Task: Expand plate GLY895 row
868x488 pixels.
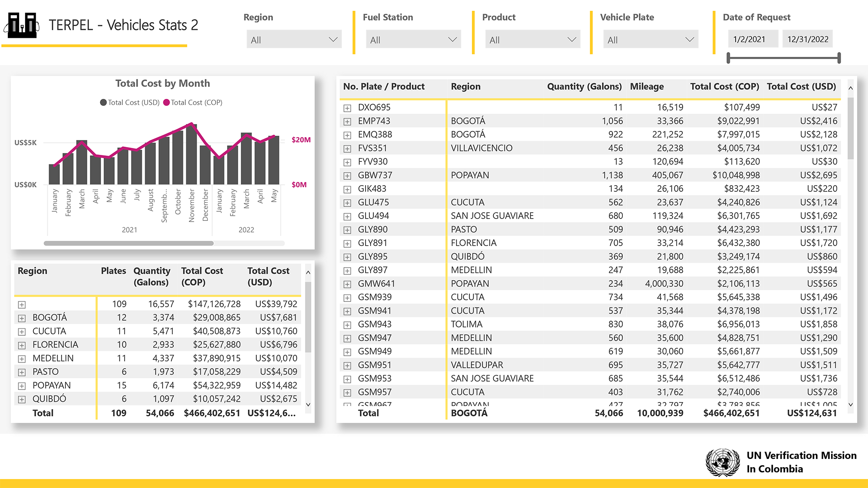Action: pos(347,257)
